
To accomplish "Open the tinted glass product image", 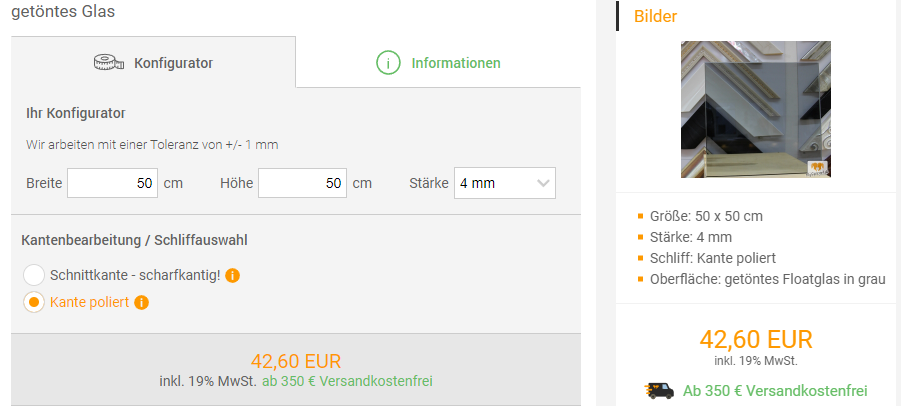I will click(x=756, y=109).
